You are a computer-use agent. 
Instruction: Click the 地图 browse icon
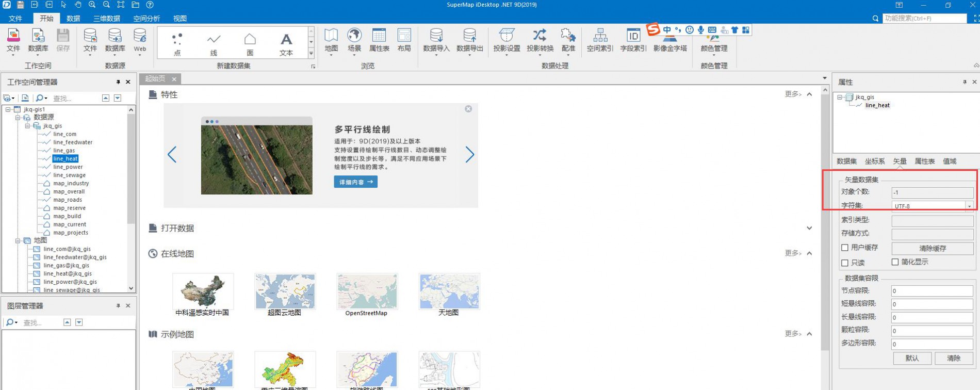pos(331,40)
